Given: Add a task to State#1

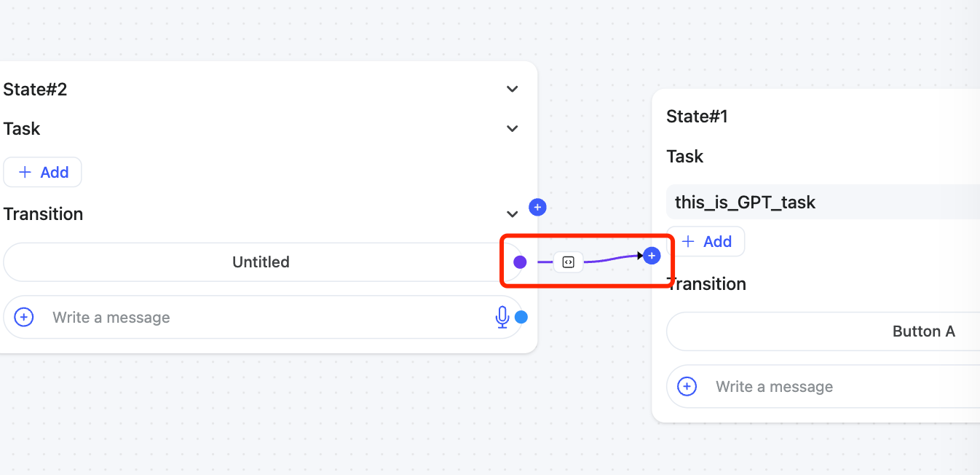Looking at the screenshot, I should point(706,242).
